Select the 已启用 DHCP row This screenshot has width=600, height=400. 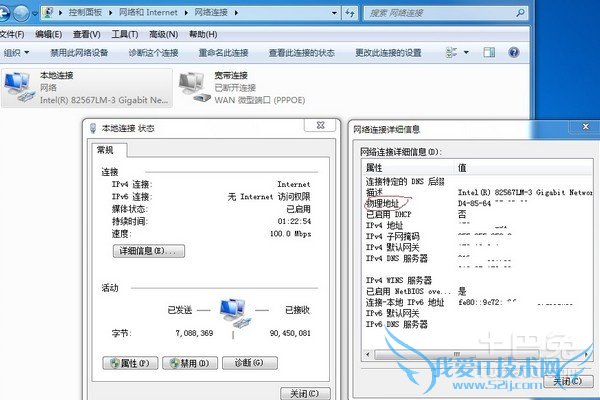click(x=477, y=214)
